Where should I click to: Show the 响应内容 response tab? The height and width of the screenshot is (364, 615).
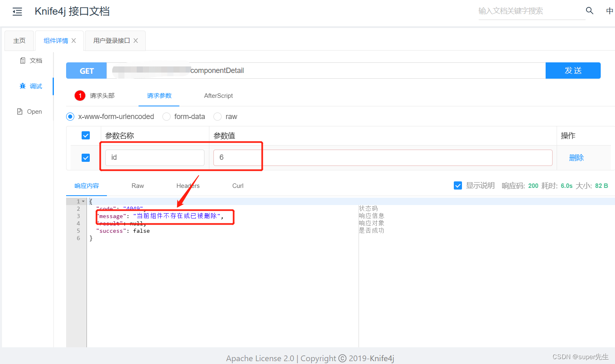[x=87, y=186]
